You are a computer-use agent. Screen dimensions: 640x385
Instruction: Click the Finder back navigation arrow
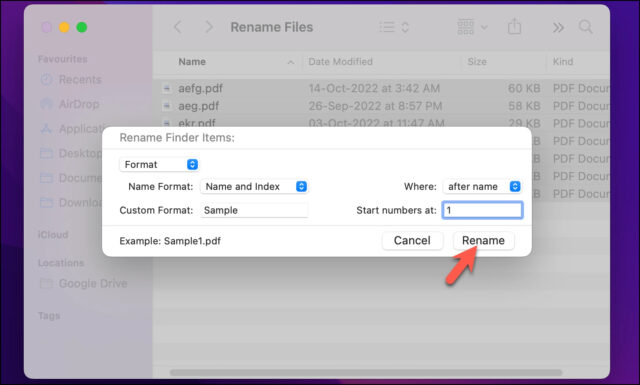click(178, 27)
